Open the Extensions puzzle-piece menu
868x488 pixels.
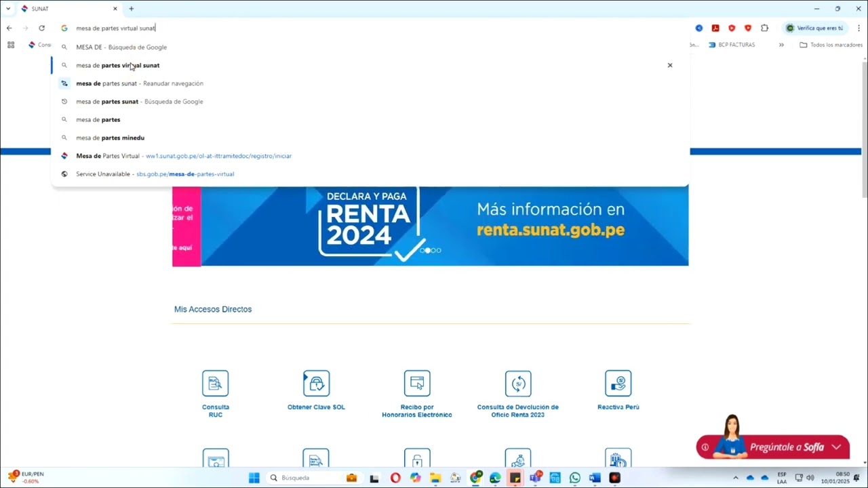tap(765, 28)
